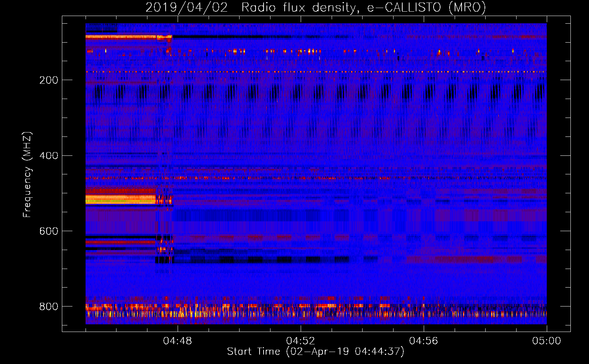Click the '04:52' time tick label
Screen dimensions: 589x364
301,341
